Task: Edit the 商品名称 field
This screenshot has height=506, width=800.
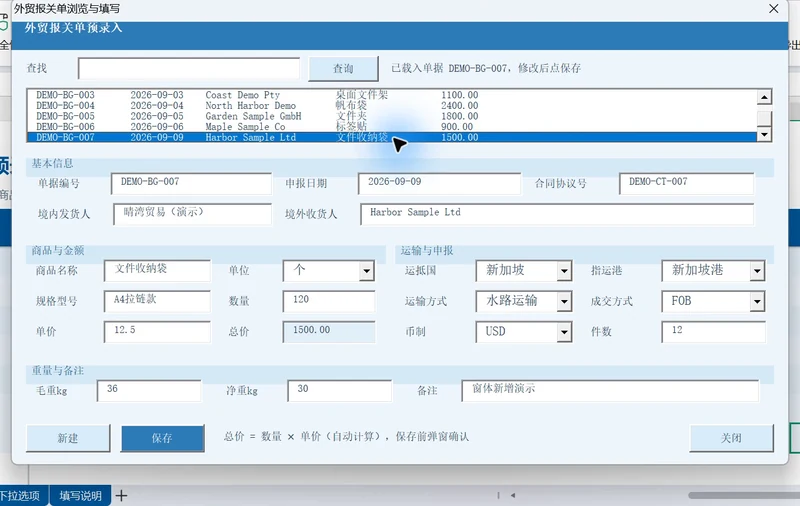Action: 157,271
